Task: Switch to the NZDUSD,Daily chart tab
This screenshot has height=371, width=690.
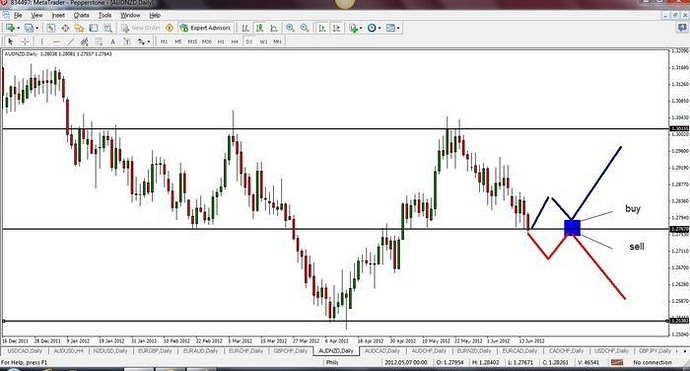Action: 110,351
